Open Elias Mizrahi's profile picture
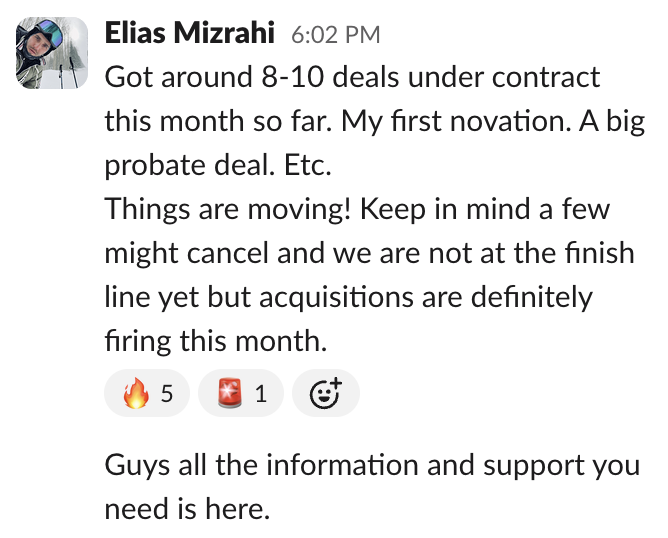668x538 pixels. pyautogui.click(x=52, y=53)
